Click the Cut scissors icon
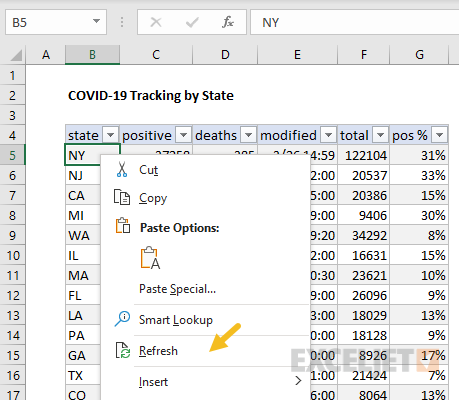This screenshot has height=400, width=459. pyautogui.click(x=122, y=169)
